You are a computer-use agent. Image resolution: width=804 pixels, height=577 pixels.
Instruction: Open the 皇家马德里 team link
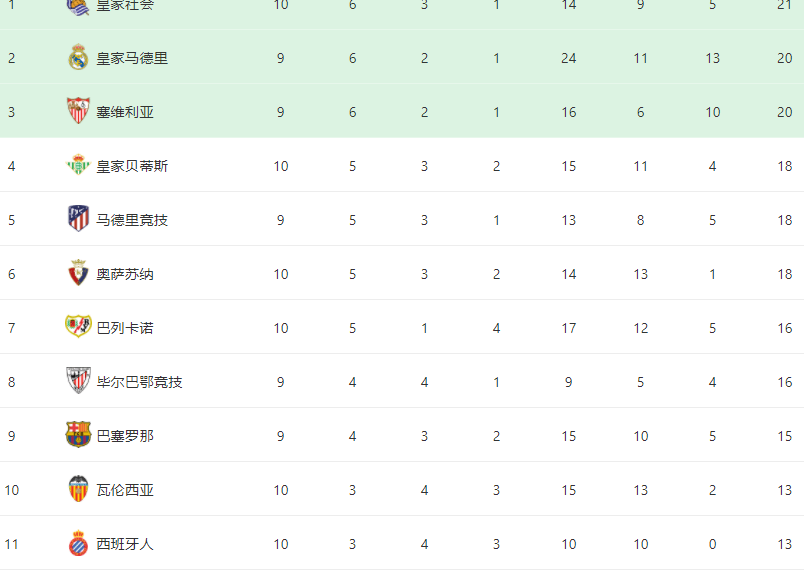tap(132, 58)
